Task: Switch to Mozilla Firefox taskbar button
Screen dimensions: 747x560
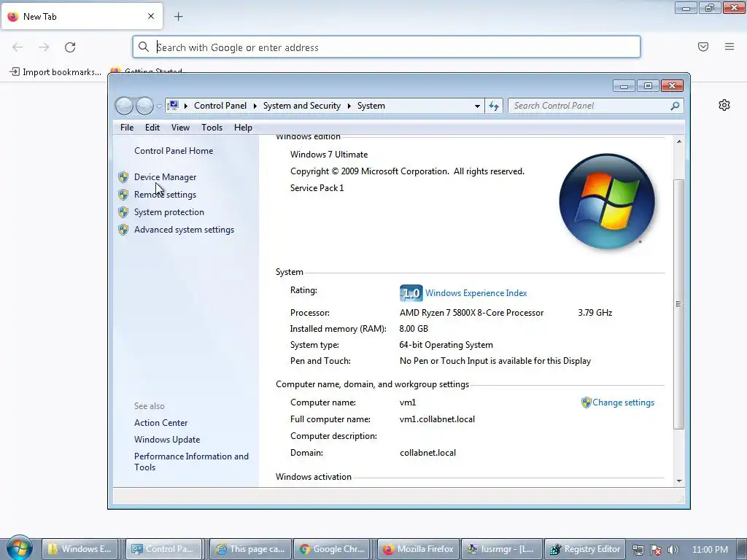Action: [418, 549]
